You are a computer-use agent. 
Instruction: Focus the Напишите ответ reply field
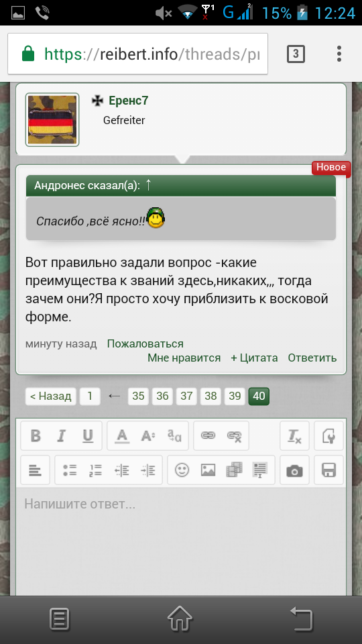click(181, 541)
